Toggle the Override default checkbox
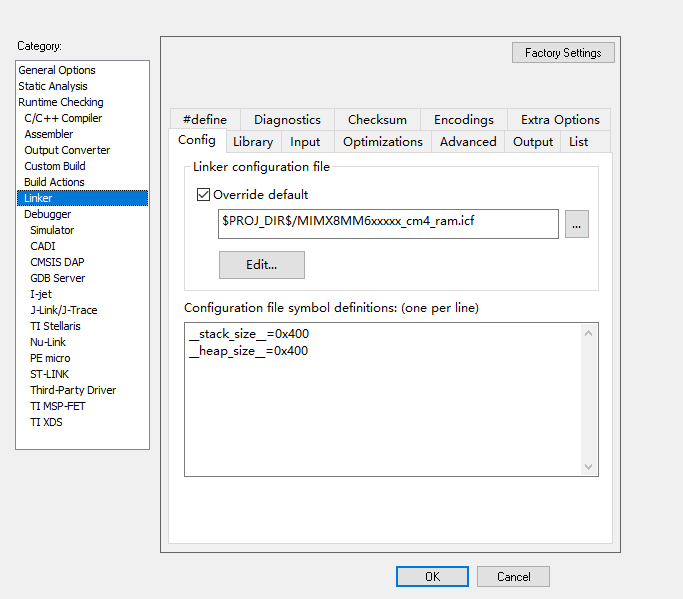Image resolution: width=683 pixels, height=599 pixels. (x=204, y=195)
